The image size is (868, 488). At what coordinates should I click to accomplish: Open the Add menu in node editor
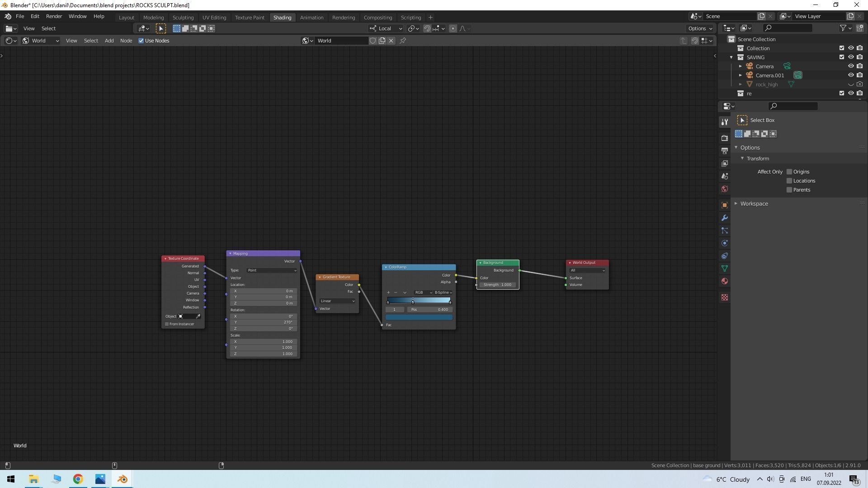(x=109, y=41)
